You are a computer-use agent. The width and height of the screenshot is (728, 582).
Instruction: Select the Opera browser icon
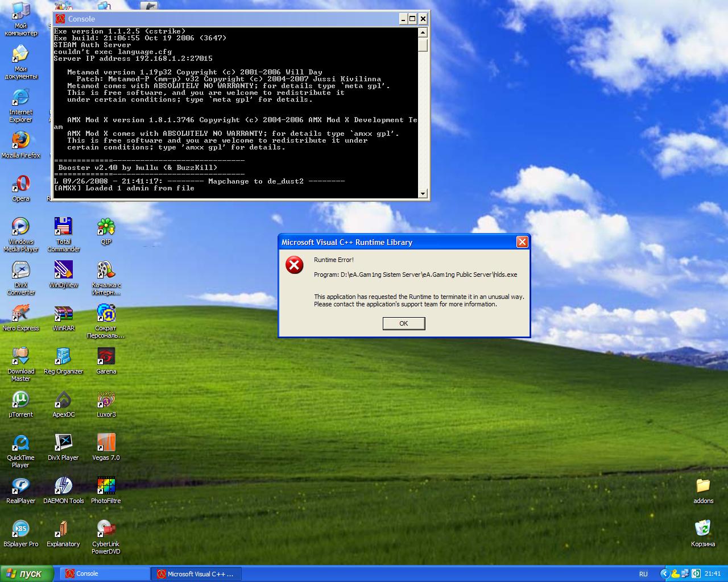point(21,188)
